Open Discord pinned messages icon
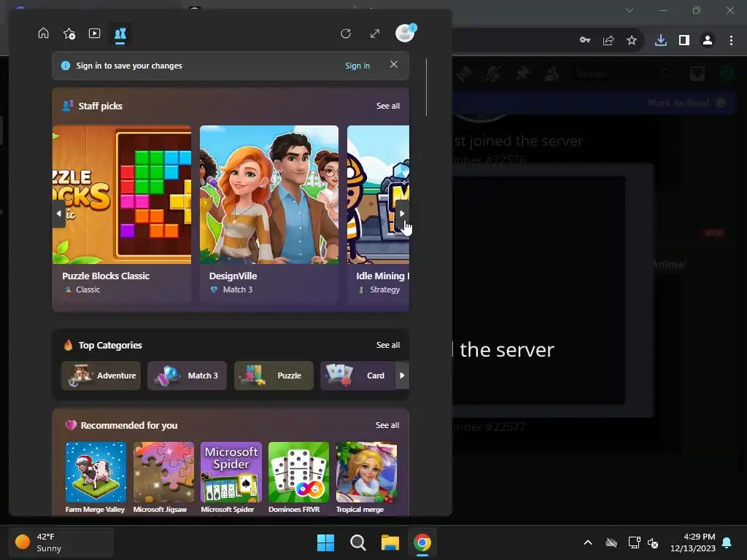Image resolution: width=747 pixels, height=560 pixels. [x=522, y=74]
